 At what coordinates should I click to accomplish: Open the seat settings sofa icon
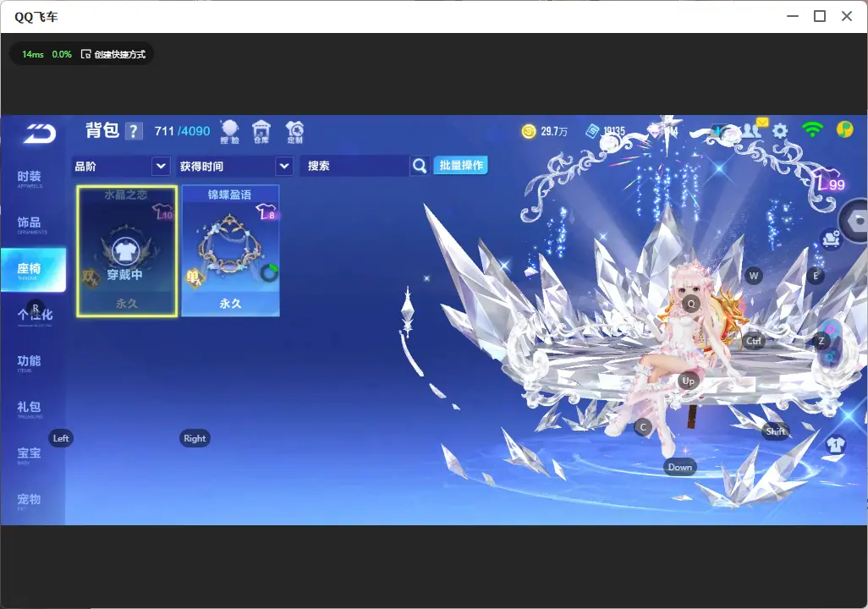831,239
